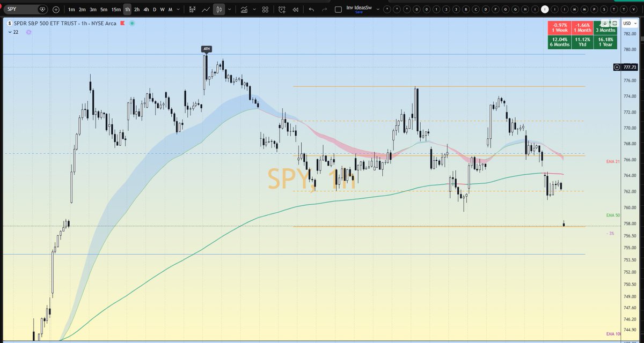Open the SPY symbol search box

point(26,10)
